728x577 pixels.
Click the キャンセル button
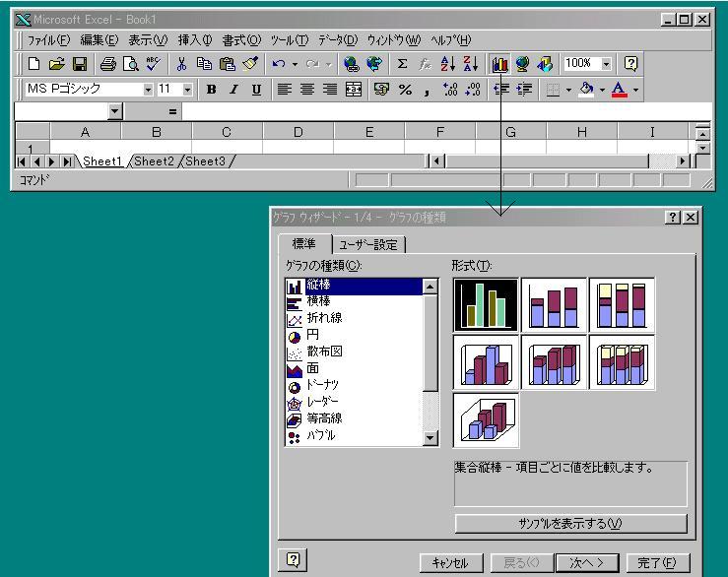[x=451, y=563]
